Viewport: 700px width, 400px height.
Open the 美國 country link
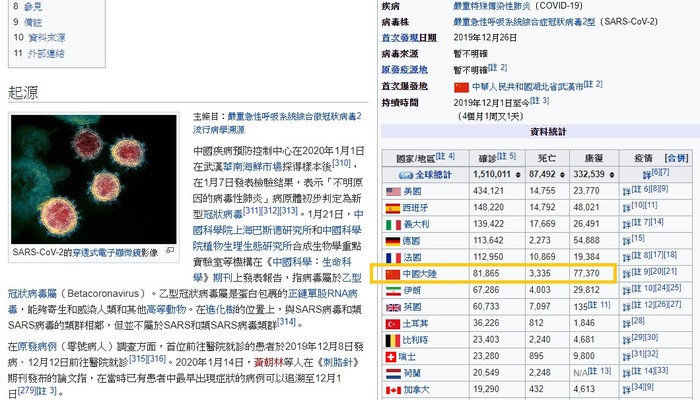click(412, 192)
